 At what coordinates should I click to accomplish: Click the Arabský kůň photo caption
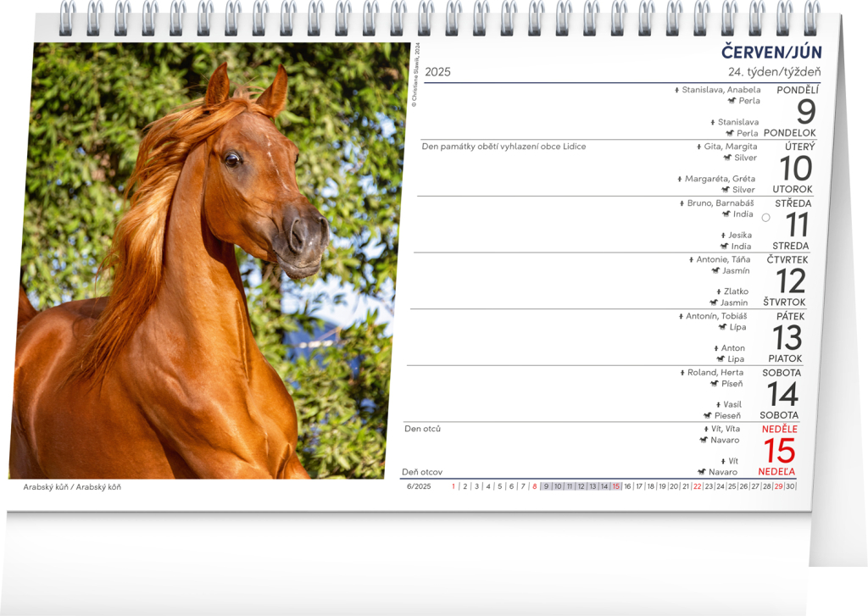tap(72, 487)
